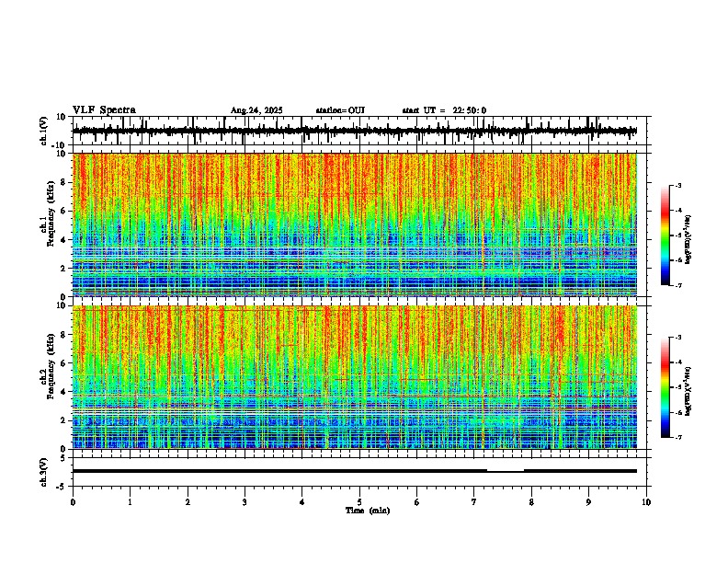
Task: Click time axis tick label "1"
Action: click(x=130, y=502)
